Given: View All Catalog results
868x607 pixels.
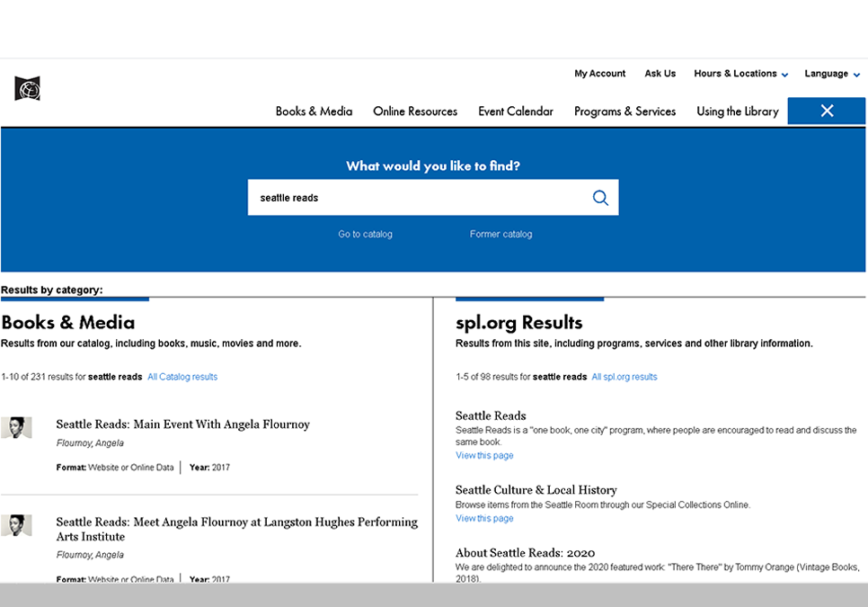Looking at the screenshot, I should point(182,377).
